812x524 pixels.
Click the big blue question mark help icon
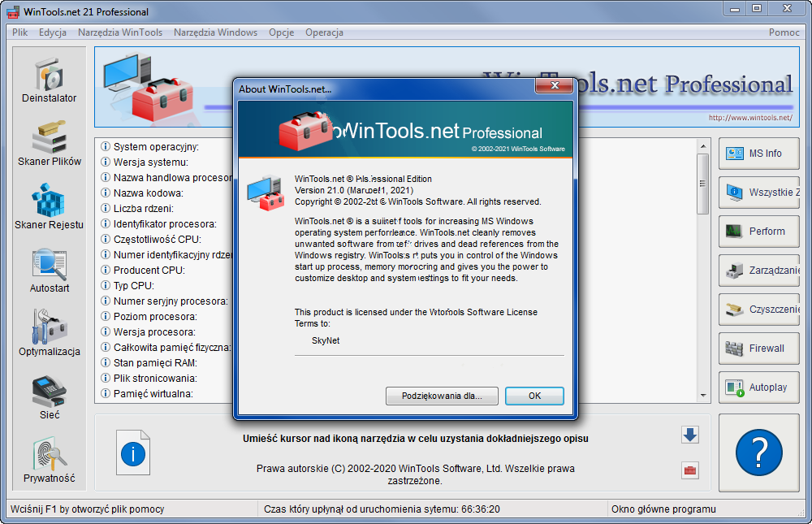click(x=758, y=453)
